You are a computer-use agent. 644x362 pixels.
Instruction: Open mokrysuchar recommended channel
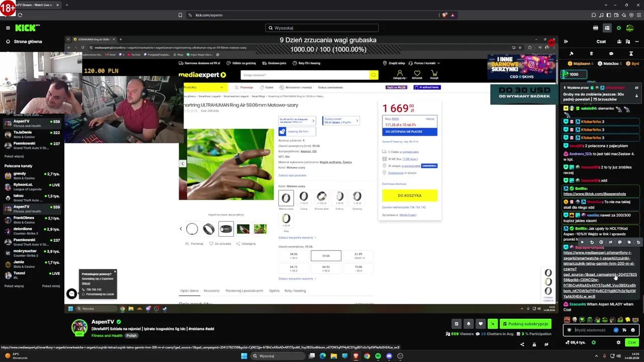point(32,253)
